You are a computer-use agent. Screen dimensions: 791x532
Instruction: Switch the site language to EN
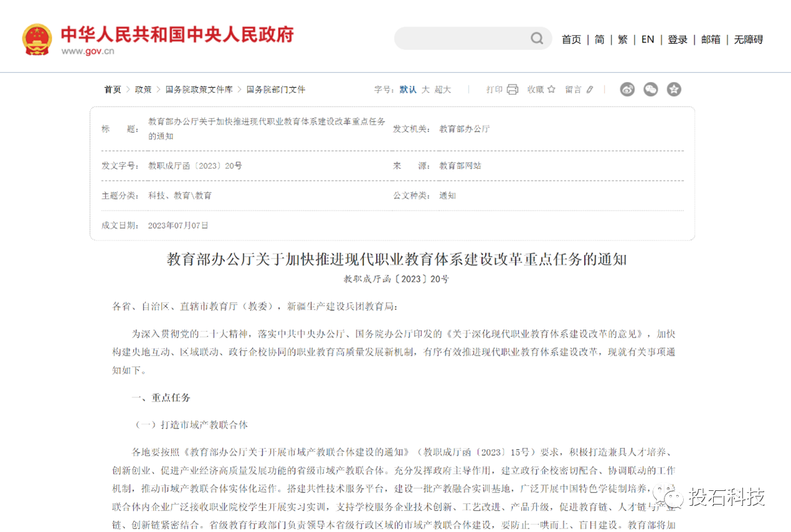648,39
